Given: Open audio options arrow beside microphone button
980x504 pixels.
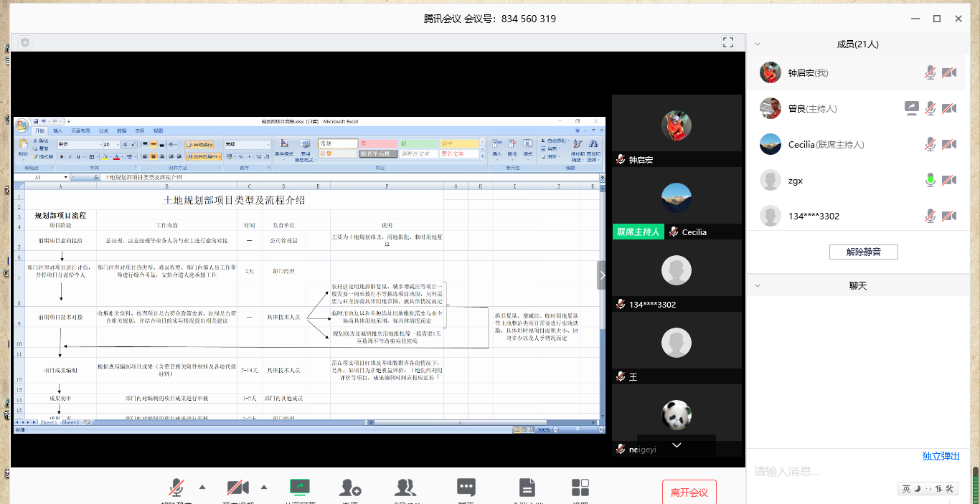Looking at the screenshot, I should pos(202,488).
